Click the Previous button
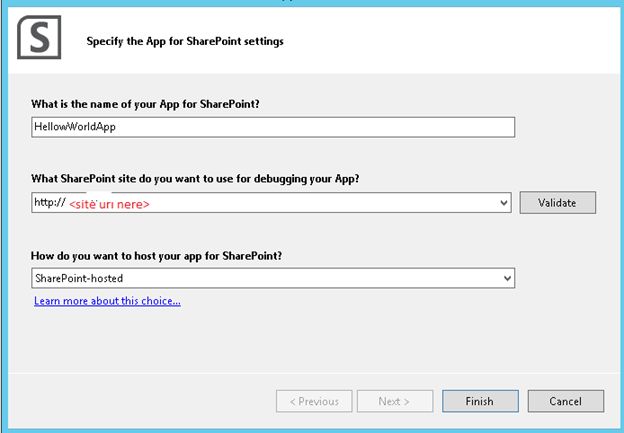The height and width of the screenshot is (433, 624). pyautogui.click(x=313, y=401)
